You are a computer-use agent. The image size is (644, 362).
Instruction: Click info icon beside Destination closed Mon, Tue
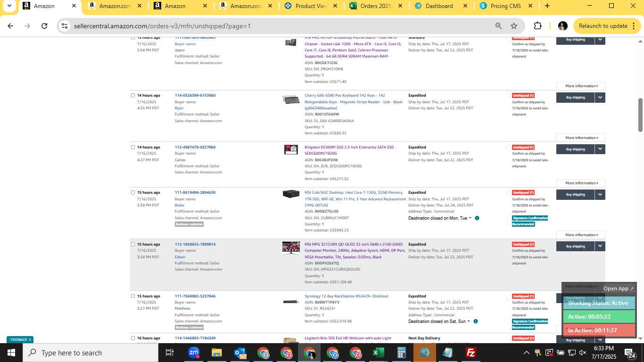[477, 218]
